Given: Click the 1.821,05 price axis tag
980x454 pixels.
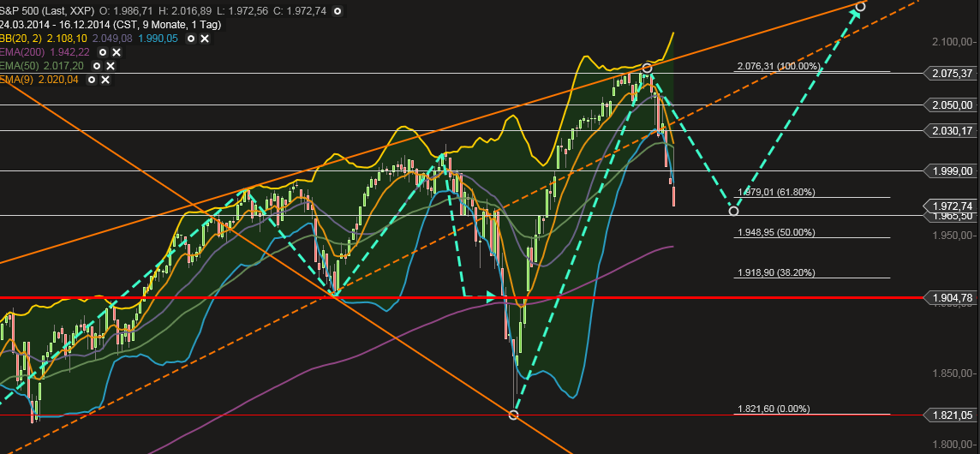Looking at the screenshot, I should (949, 415).
